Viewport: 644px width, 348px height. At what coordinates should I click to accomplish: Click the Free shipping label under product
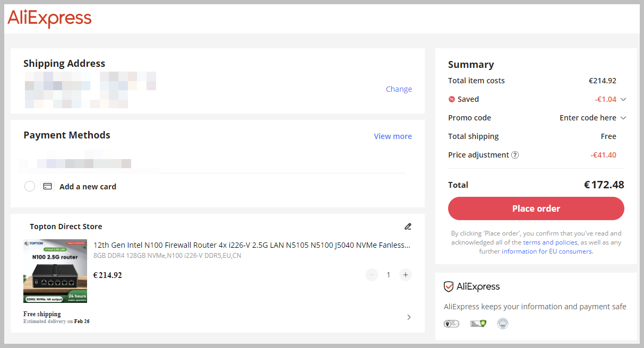pyautogui.click(x=42, y=314)
